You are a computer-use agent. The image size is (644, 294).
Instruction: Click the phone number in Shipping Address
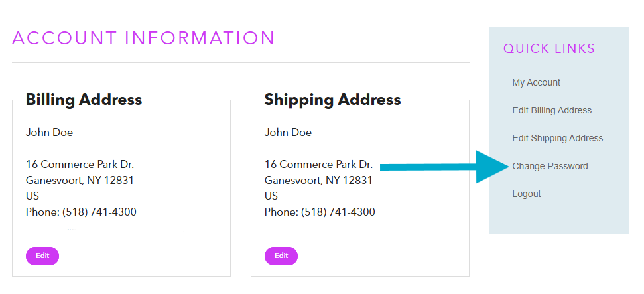[x=338, y=212]
